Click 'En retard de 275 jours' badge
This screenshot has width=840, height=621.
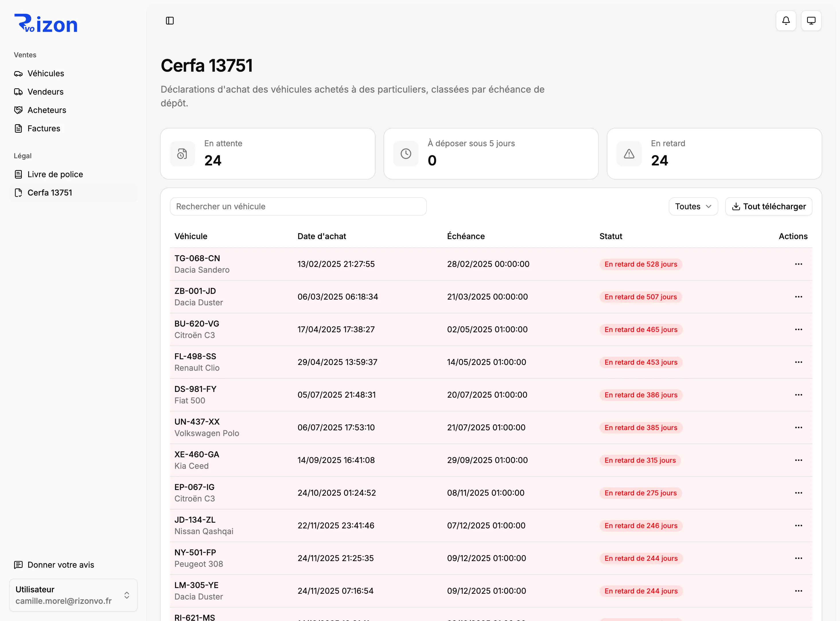tap(640, 493)
